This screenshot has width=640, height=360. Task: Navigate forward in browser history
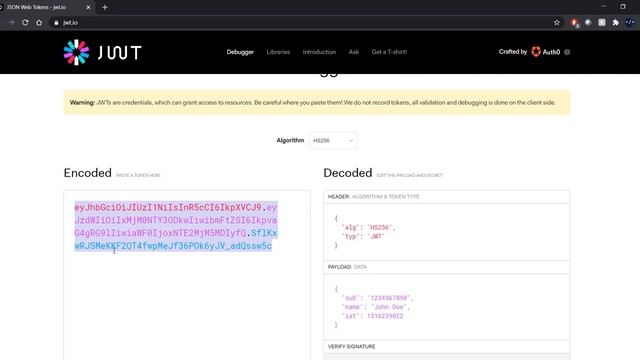coord(11,22)
